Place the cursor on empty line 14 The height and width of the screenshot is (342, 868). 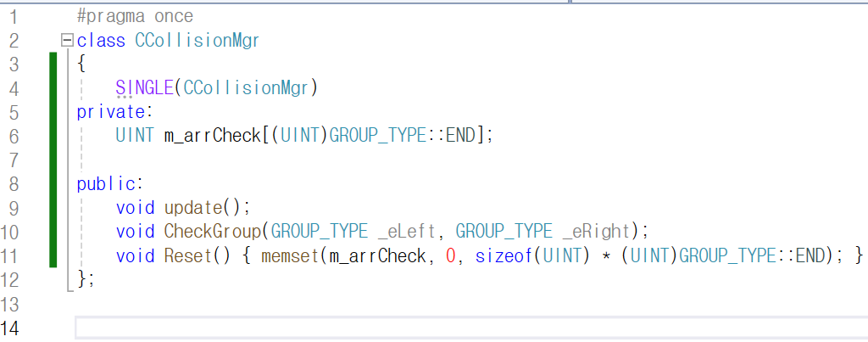471,328
